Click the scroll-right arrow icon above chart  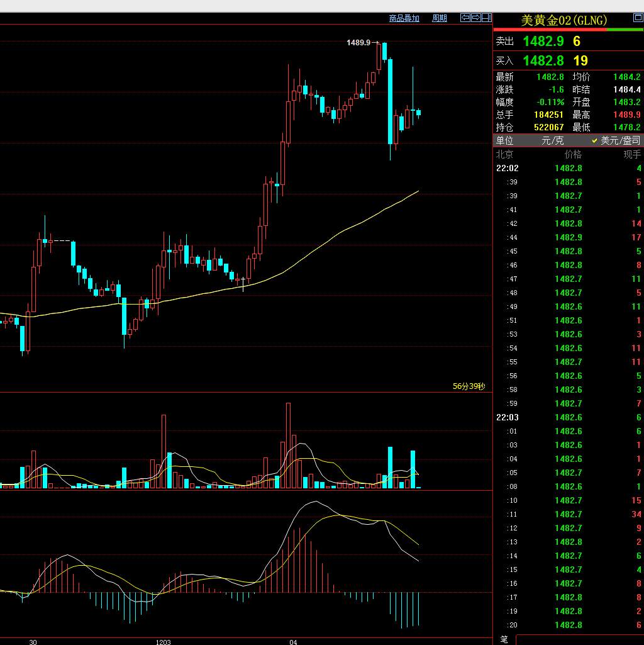click(476, 17)
